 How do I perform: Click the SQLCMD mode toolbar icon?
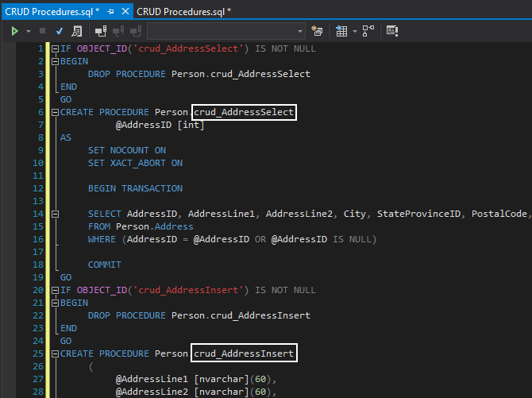pos(392,31)
